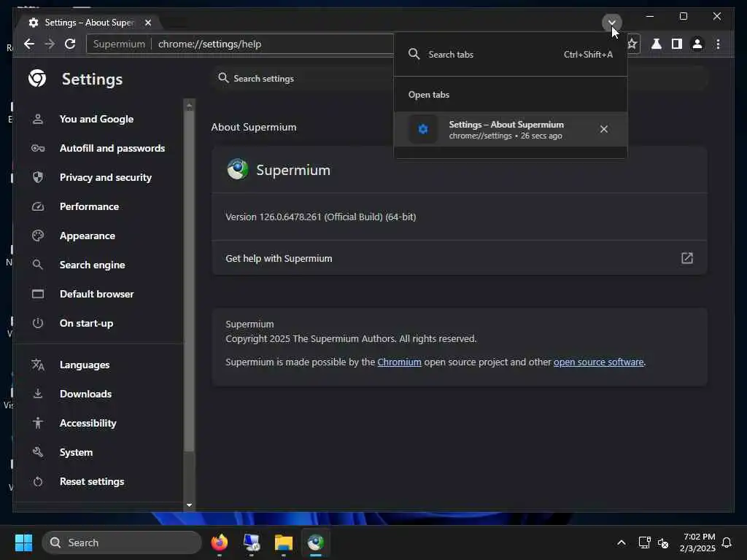Click the version 126.0.6478.261 text
747x560 pixels.
321,217
